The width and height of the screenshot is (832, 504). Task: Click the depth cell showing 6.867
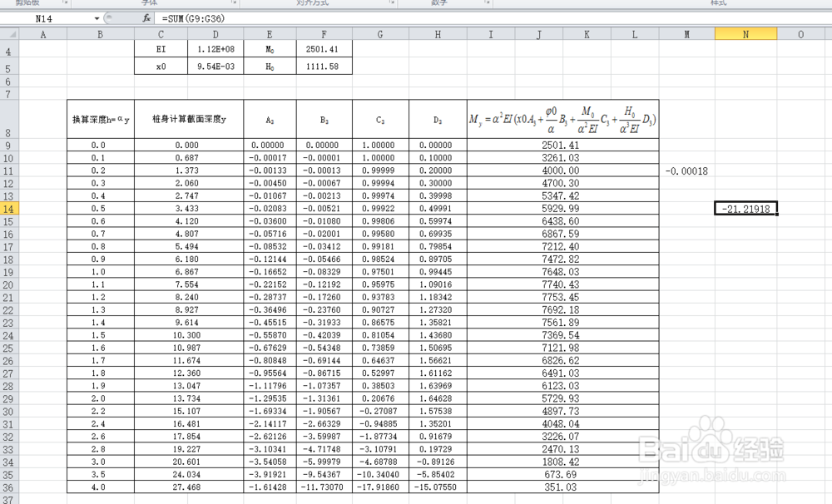189,272
